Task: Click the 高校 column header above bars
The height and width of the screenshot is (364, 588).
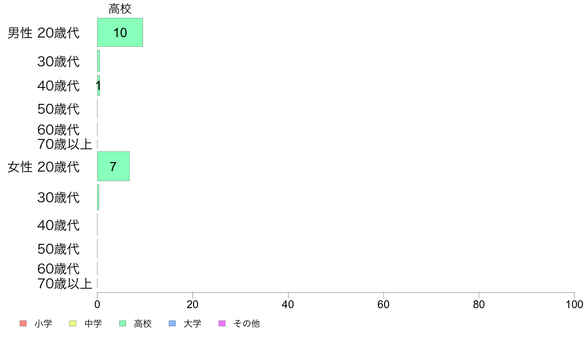Action: [120, 8]
